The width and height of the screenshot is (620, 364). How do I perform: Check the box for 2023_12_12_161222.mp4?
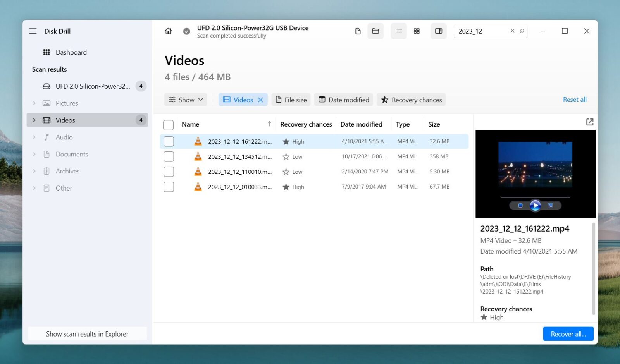tap(169, 141)
